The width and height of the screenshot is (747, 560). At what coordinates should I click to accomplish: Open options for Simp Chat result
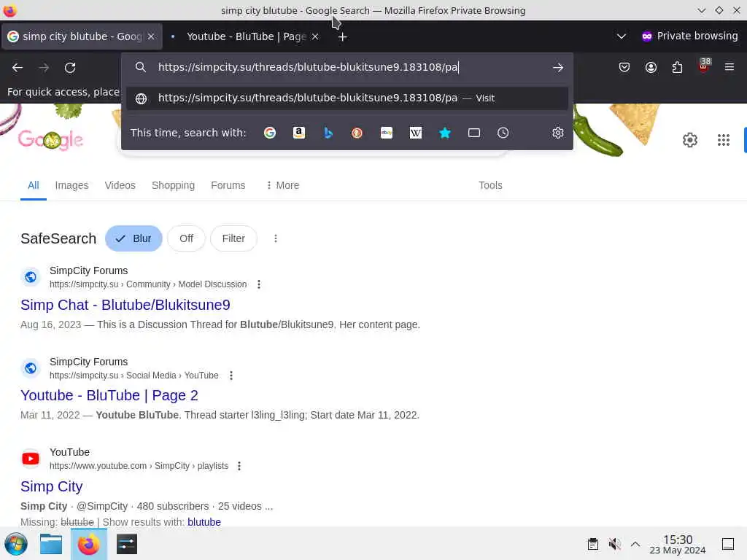click(x=259, y=284)
